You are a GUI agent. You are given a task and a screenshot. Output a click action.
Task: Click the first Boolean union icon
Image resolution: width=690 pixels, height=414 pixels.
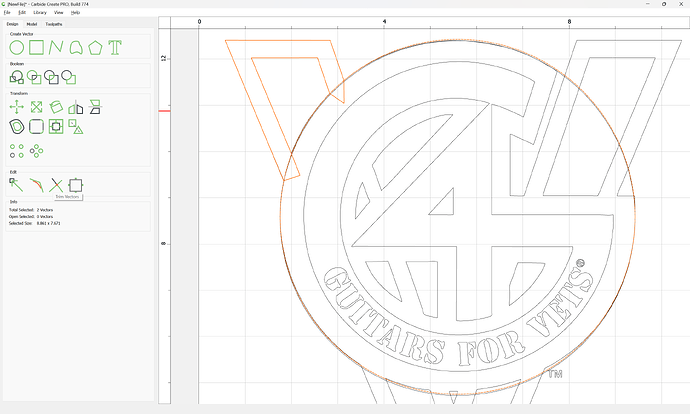(17, 77)
